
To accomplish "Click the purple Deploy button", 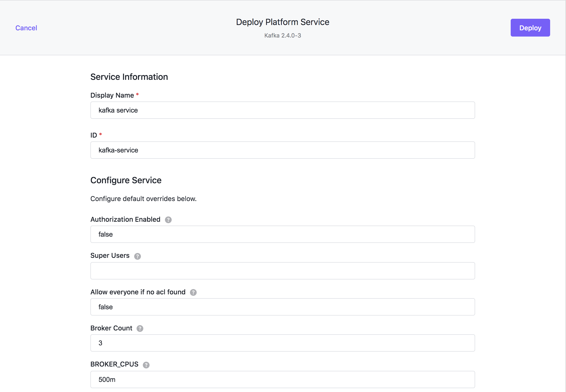I will coord(530,28).
